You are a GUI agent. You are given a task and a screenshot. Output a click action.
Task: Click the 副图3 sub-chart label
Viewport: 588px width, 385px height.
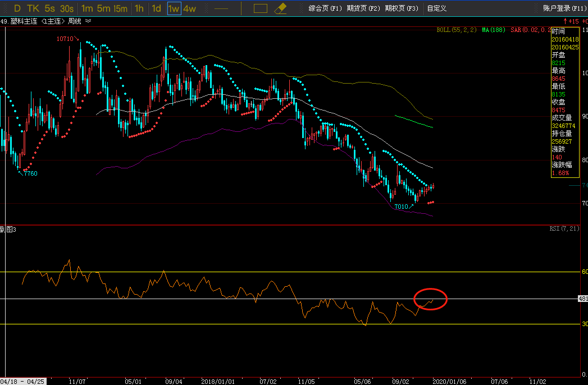8,230
